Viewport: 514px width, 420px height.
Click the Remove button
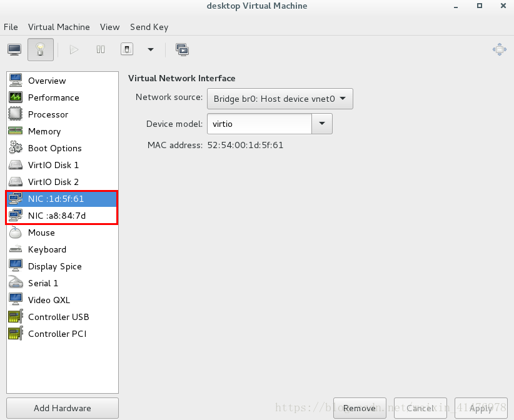pos(360,408)
